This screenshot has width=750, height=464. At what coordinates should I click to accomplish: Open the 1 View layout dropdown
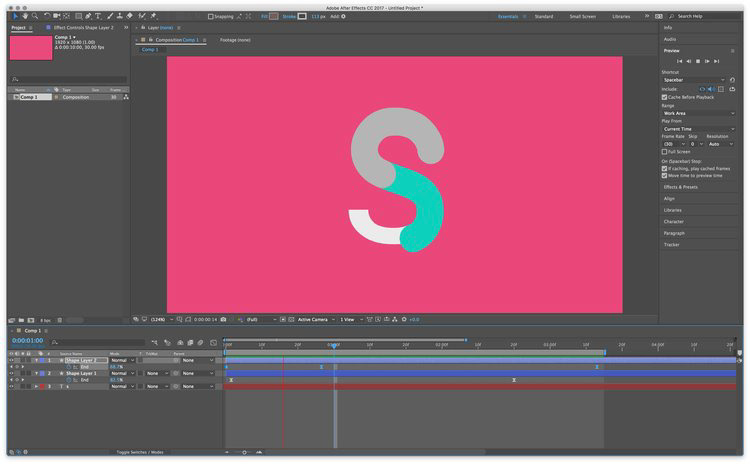[352, 320]
